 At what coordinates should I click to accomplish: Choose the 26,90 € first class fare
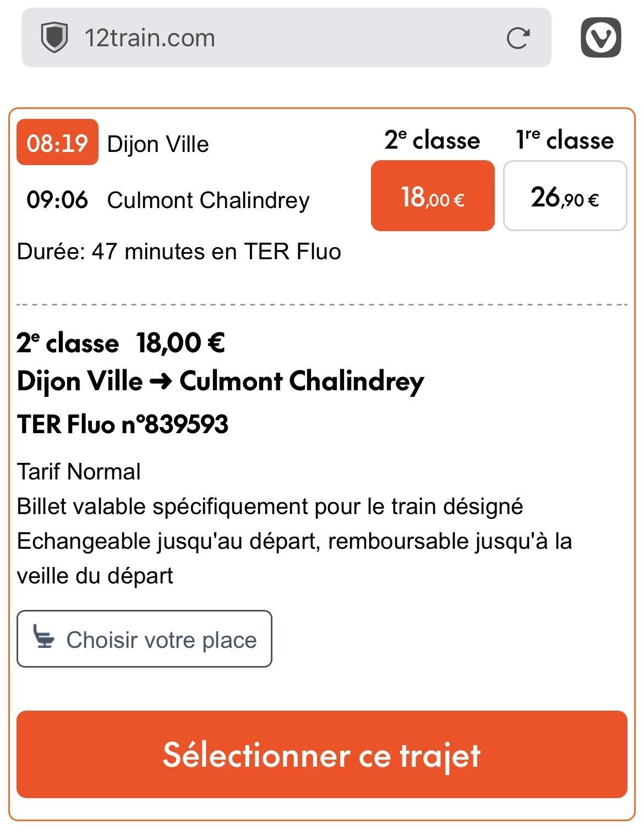coord(565,196)
